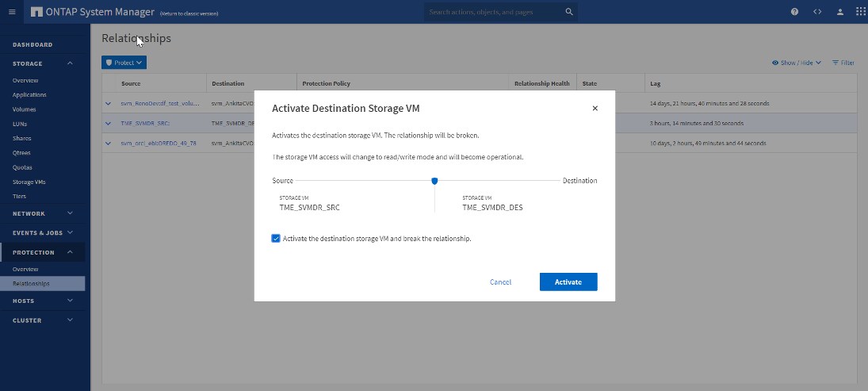Collapse the Storage section in sidebar
This screenshot has width=868, height=391.
tap(70, 63)
